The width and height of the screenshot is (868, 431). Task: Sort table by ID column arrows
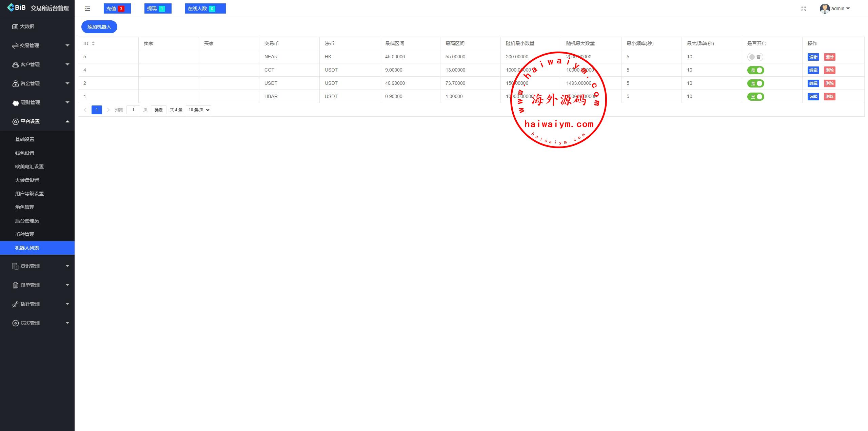(x=93, y=43)
